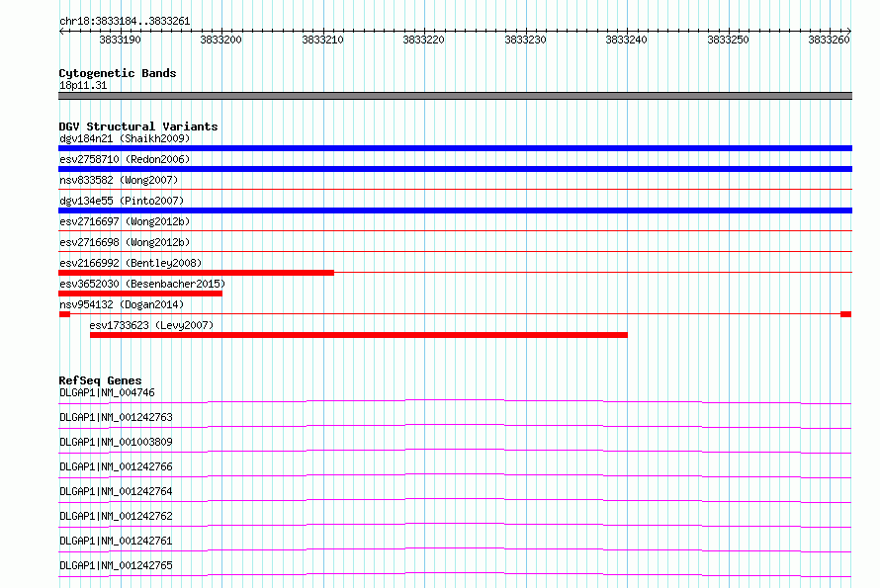Open variant dgv184n21 (Shaikh2009) label
Screen dimensions: 880x588
point(125,138)
